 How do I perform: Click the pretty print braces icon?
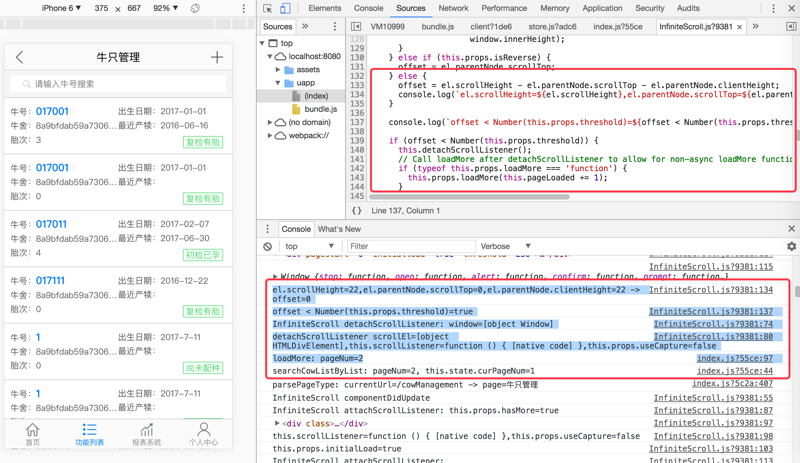point(357,211)
